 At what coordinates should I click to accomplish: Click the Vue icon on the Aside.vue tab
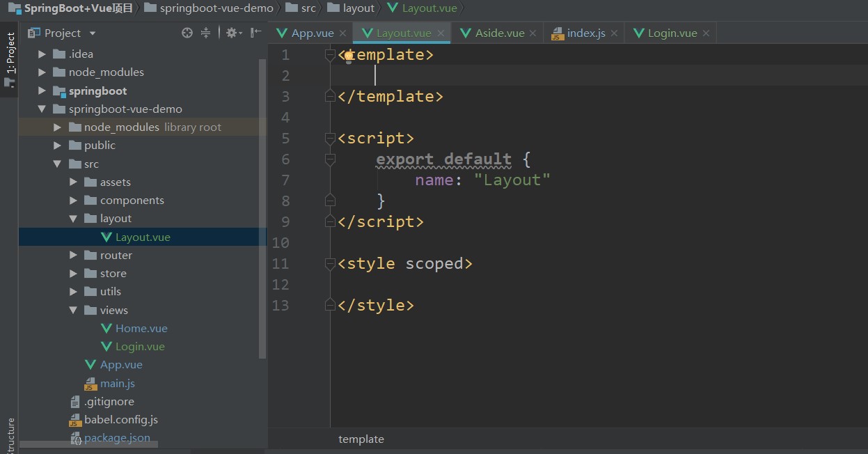pos(466,33)
